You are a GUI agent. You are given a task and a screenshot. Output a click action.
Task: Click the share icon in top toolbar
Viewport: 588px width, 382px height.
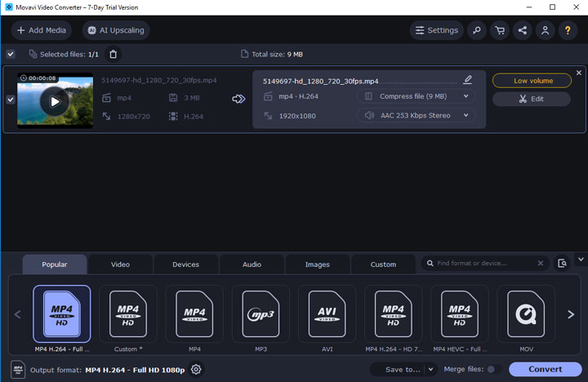(x=522, y=31)
